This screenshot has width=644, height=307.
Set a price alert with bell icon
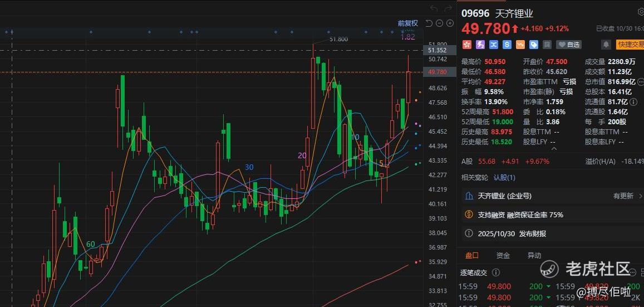[606, 45]
